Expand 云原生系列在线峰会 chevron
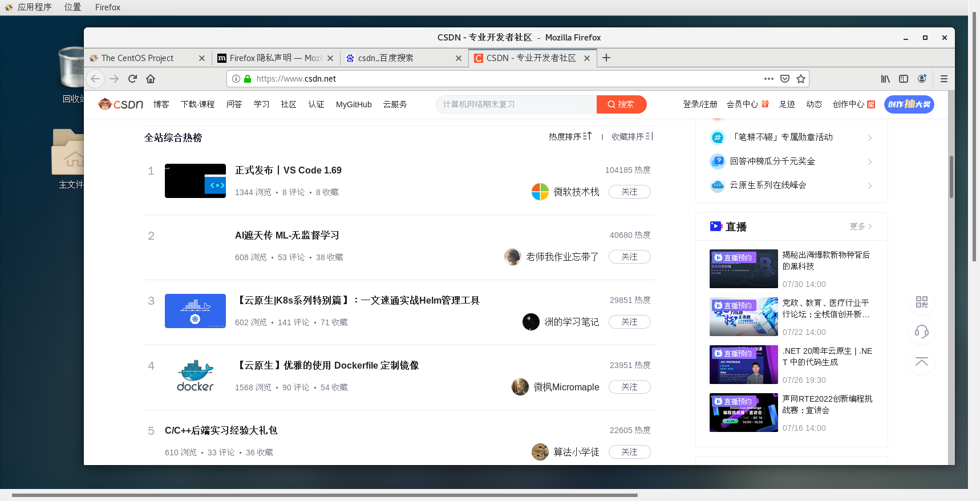This screenshot has height=501, width=980. 870,186
